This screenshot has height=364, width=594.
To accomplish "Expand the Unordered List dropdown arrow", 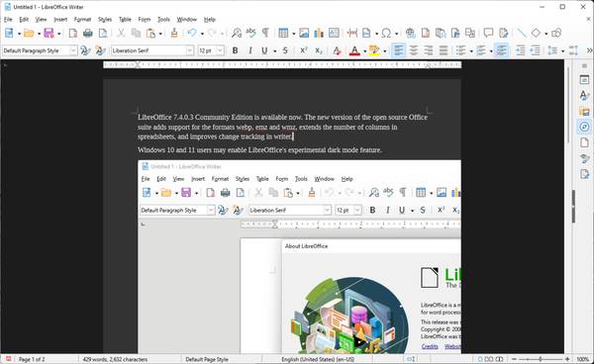I will [471, 51].
